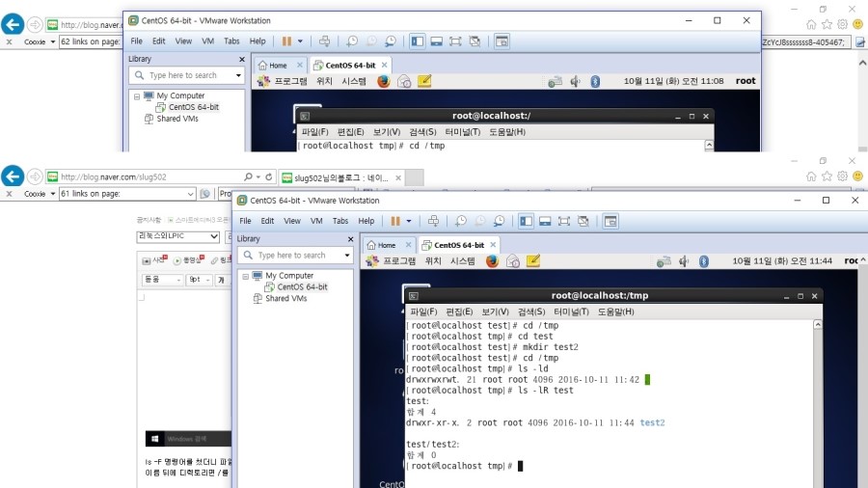Screen dimensions: 868x488
Task: Open File menu in the 11:44 VMware window
Action: click(245, 221)
